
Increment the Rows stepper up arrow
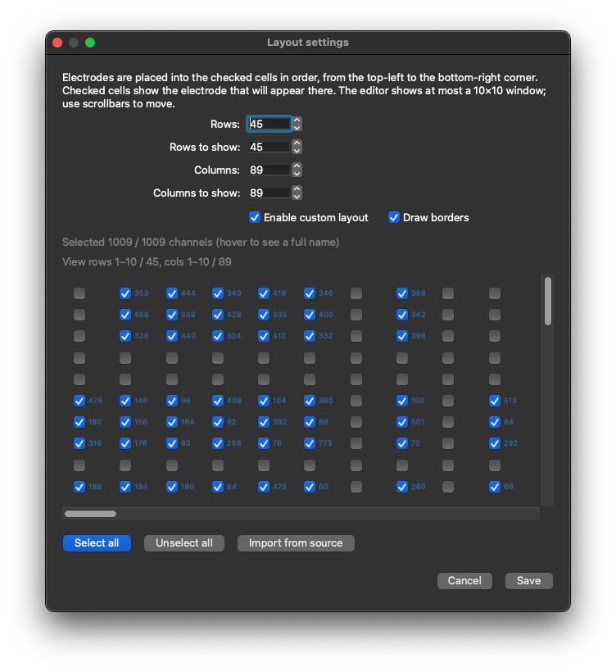click(x=297, y=120)
